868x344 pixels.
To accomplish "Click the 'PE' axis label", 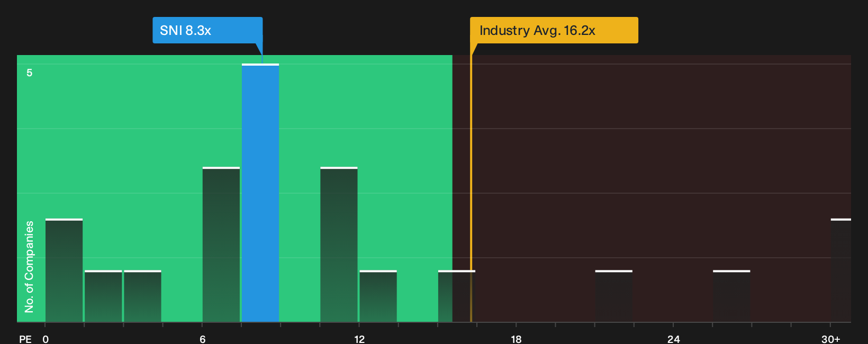I will [25, 339].
